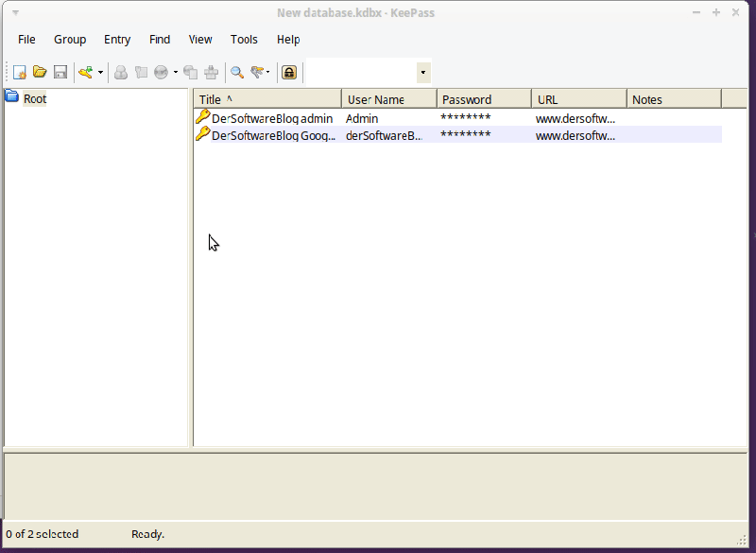Viewport: 756px width, 553px height.
Task: Open the Add Entry dropdown arrow
Action: 98,72
